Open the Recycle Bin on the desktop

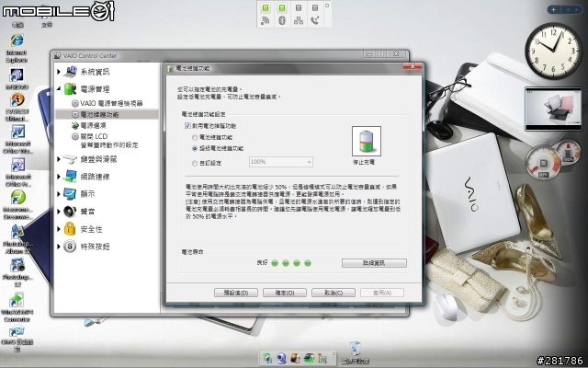(355, 349)
